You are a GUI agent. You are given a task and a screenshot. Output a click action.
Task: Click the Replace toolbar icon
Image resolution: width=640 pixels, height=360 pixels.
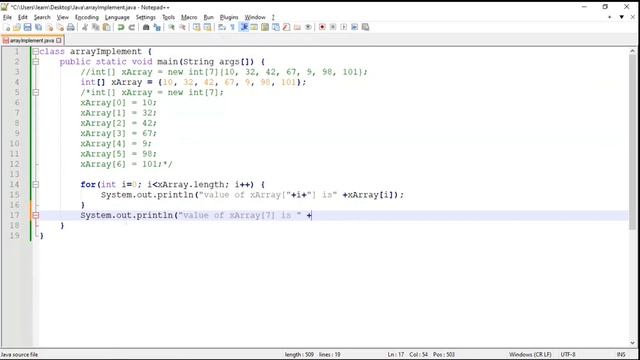157,27
